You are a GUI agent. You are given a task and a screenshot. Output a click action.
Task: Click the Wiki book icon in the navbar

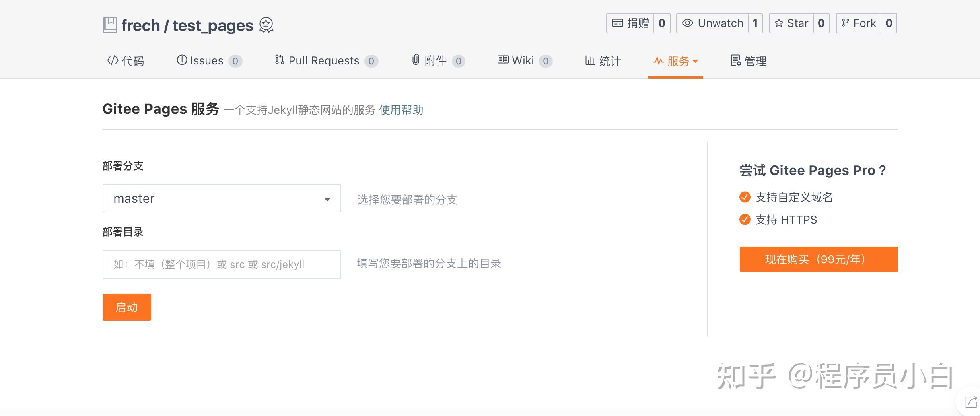pos(504,60)
